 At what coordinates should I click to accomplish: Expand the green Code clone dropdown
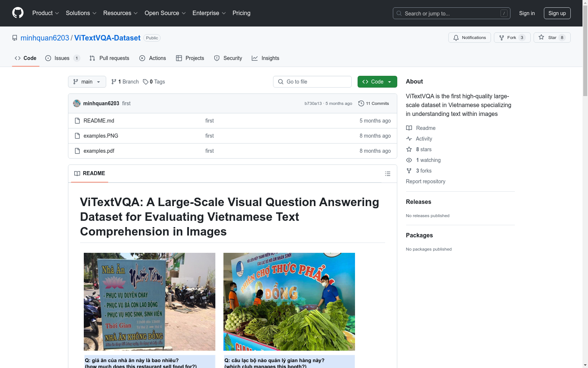[377, 82]
